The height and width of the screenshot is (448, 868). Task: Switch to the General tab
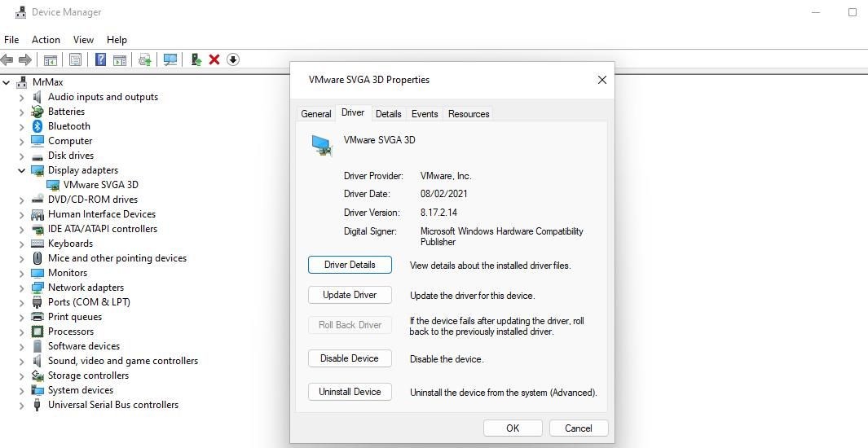click(x=316, y=114)
